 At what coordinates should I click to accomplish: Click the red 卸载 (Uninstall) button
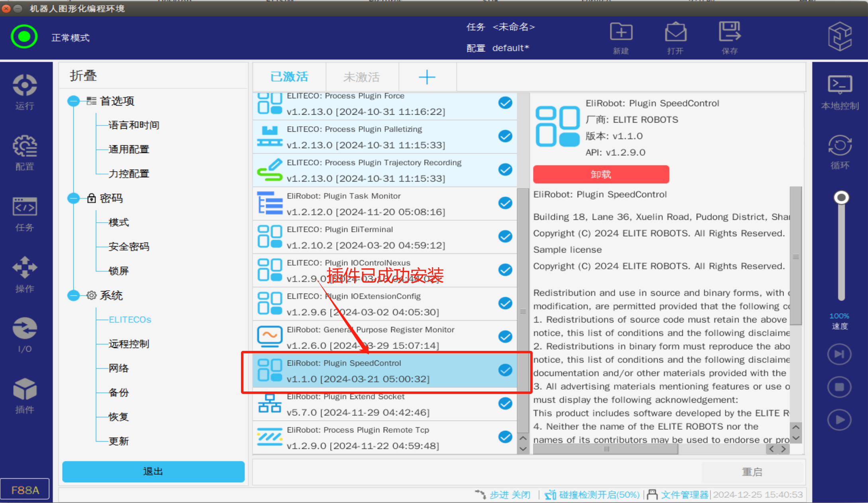(601, 174)
